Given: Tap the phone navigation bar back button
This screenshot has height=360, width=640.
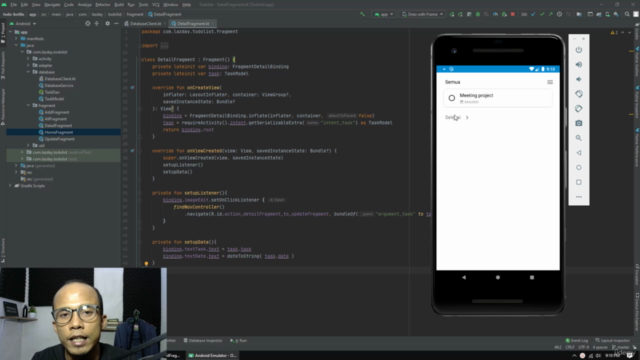Looking at the screenshot, I should click(x=464, y=277).
